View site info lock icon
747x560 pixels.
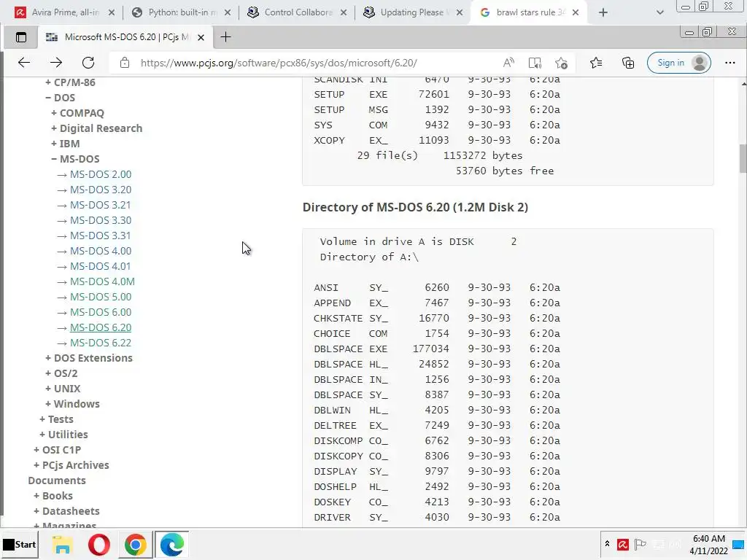coord(125,63)
